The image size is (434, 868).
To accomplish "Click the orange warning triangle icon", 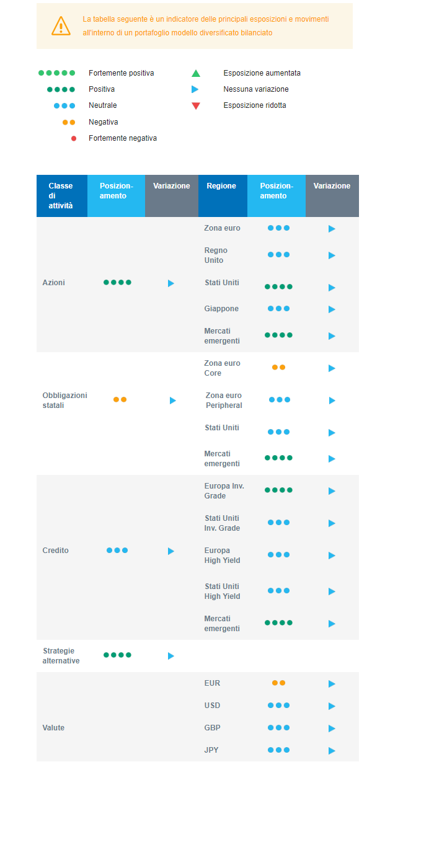I will tap(61, 25).
